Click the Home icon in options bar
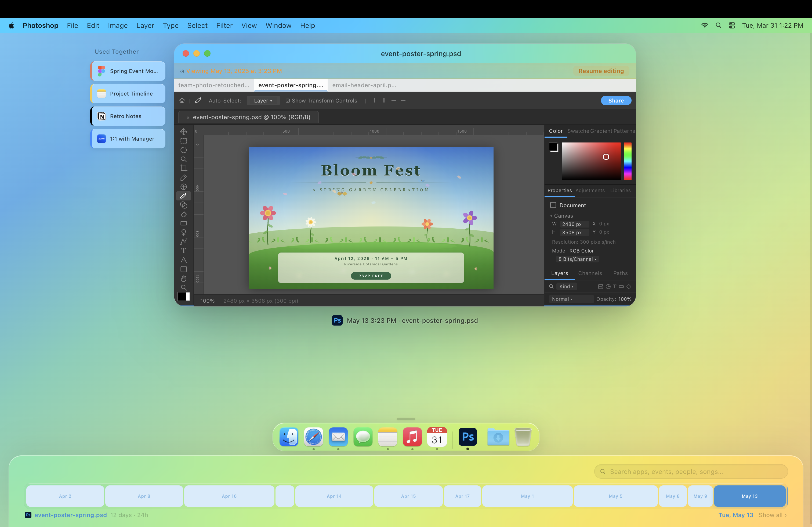The image size is (812, 527). pyautogui.click(x=182, y=101)
